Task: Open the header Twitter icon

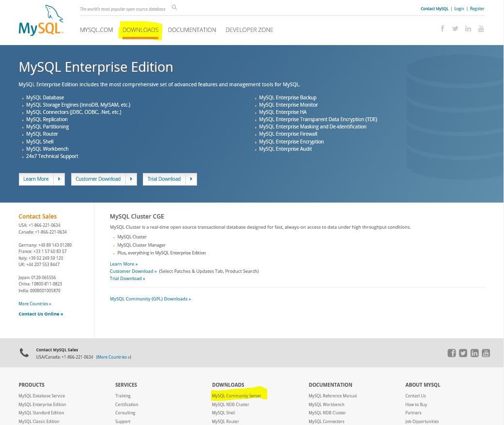Action: pyautogui.click(x=455, y=29)
